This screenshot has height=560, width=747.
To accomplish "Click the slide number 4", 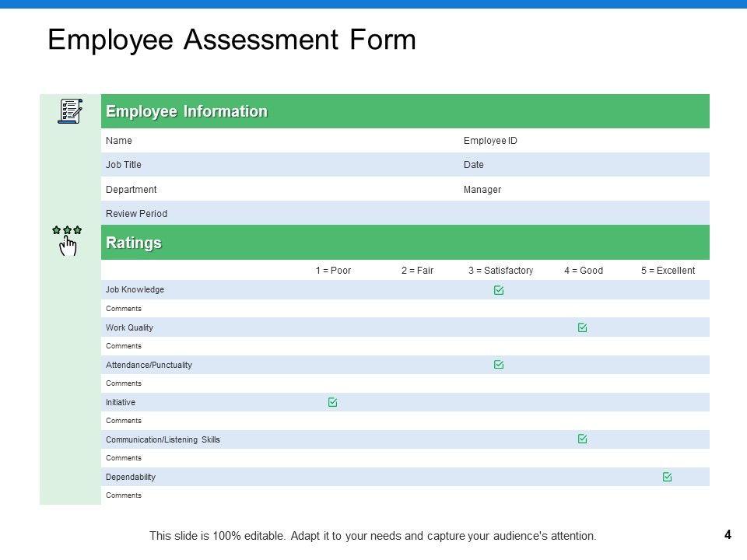I will coord(728,534).
